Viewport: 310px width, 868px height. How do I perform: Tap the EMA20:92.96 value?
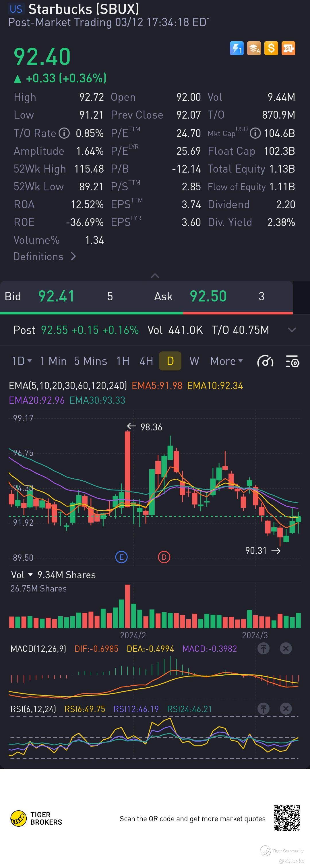coord(37,400)
